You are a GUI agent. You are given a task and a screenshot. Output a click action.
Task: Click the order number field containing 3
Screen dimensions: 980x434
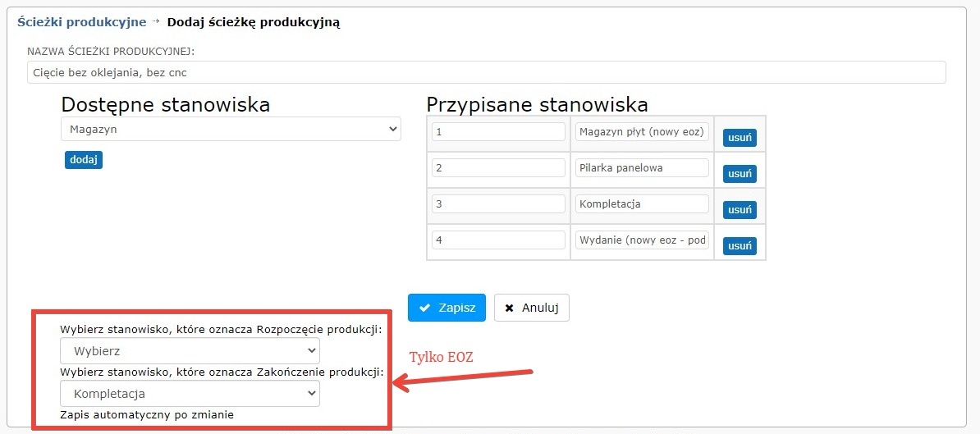(x=498, y=204)
